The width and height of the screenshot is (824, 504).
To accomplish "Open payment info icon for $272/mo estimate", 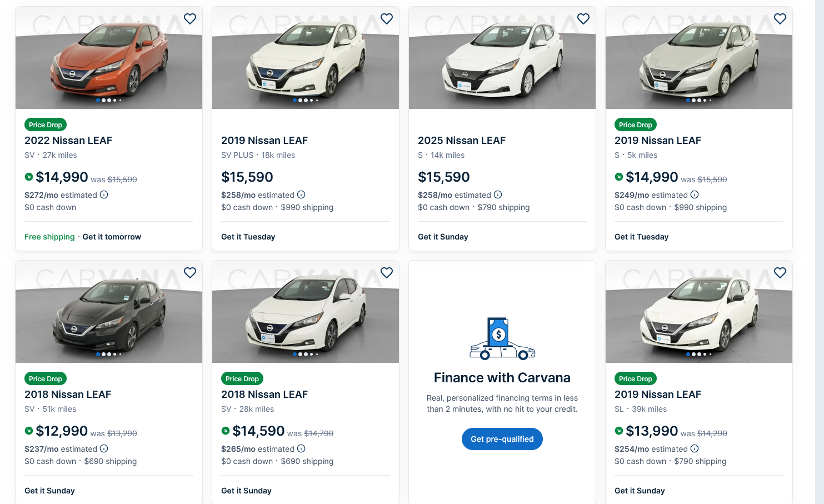I will [x=104, y=195].
